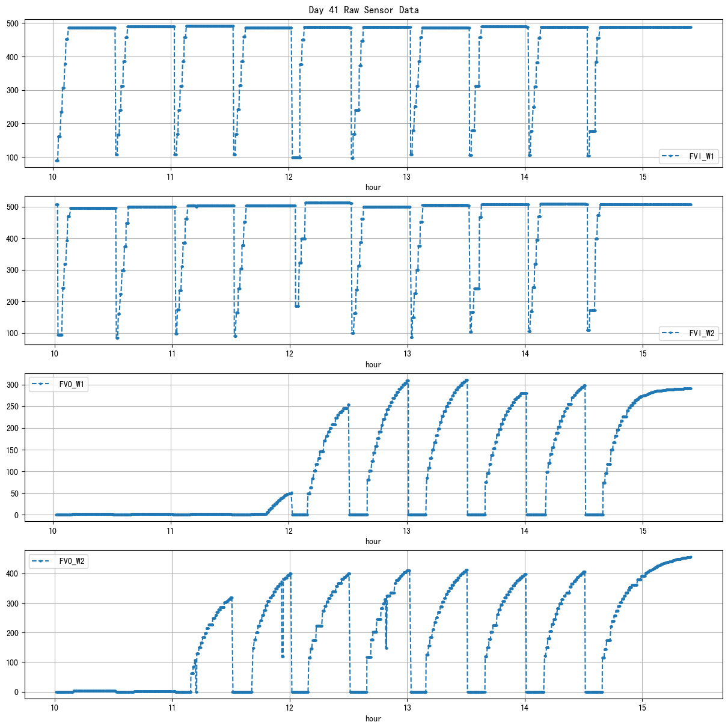Viewport: 728px width, 728px height.
Task: Click the 'Day 41 Raw Sensor Data' title
Action: tap(364, 10)
